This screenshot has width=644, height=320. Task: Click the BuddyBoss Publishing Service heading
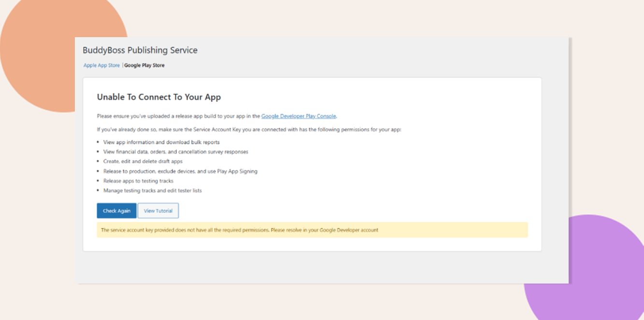140,50
